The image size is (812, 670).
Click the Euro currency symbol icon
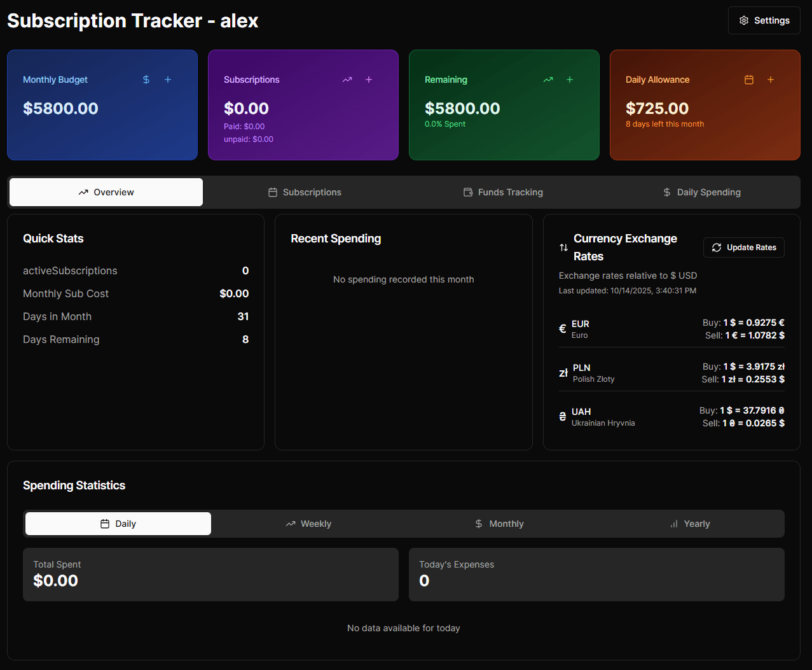pyautogui.click(x=562, y=328)
